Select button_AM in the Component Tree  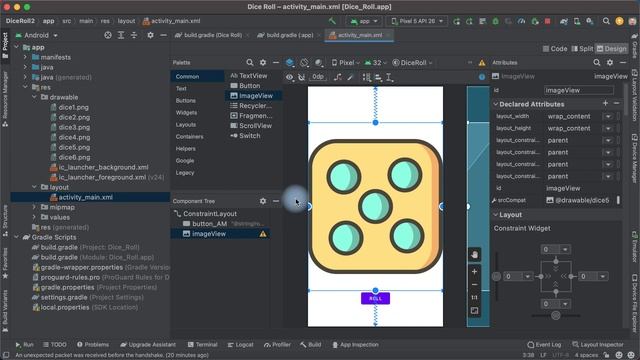(x=209, y=224)
